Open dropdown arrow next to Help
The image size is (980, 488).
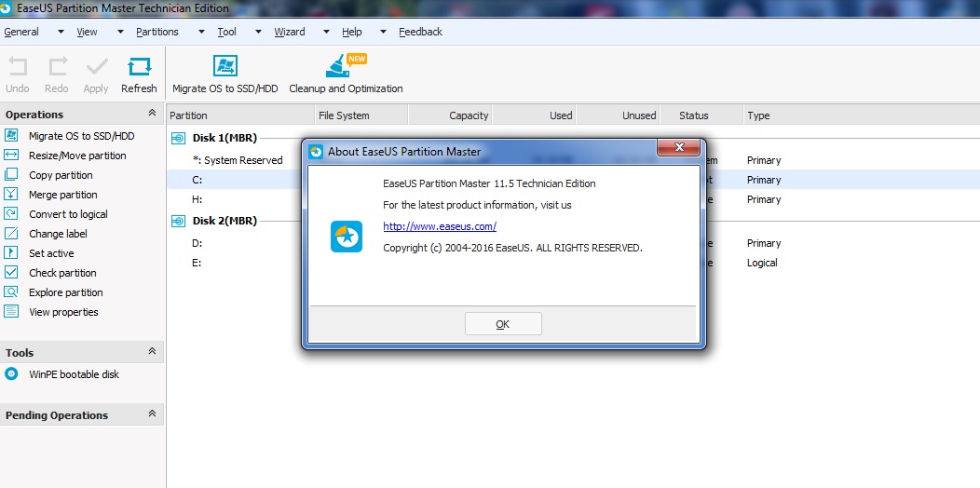coord(383,32)
